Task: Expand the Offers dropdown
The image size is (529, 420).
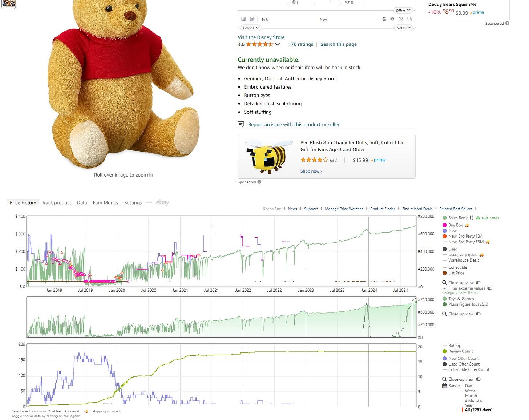Action: pos(403,11)
